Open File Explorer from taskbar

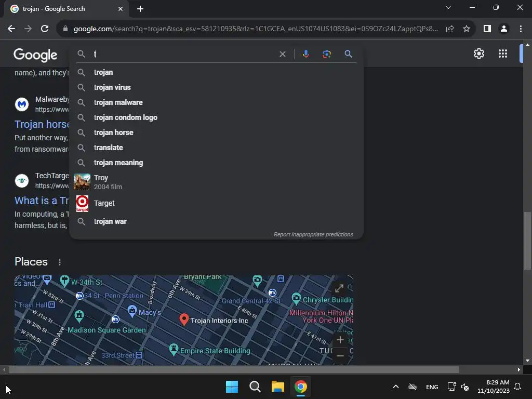(x=278, y=387)
